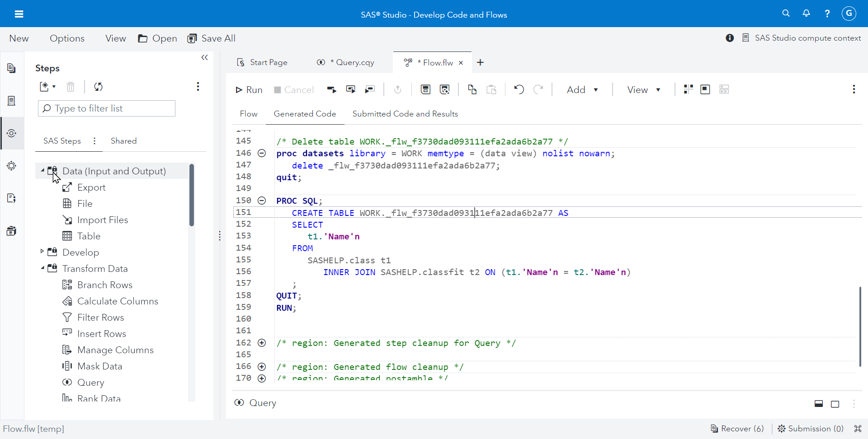
Task: Copy the generated code using the copy icon
Action: click(472, 89)
